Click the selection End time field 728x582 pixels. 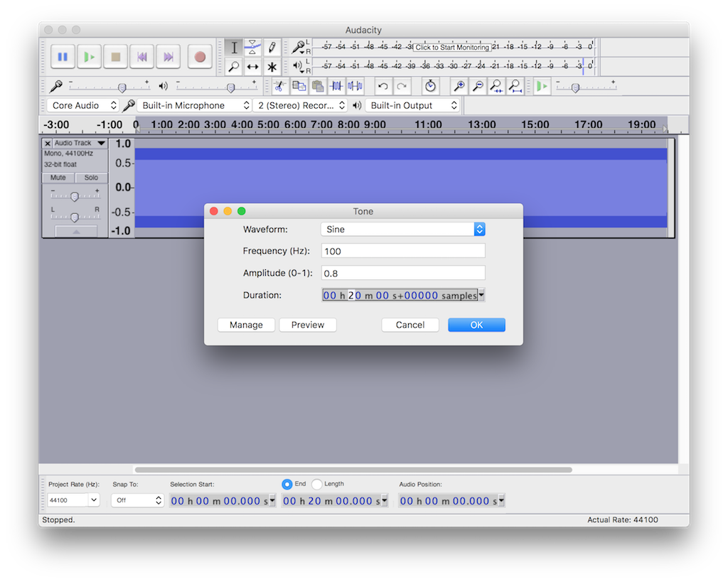pyautogui.click(x=331, y=501)
